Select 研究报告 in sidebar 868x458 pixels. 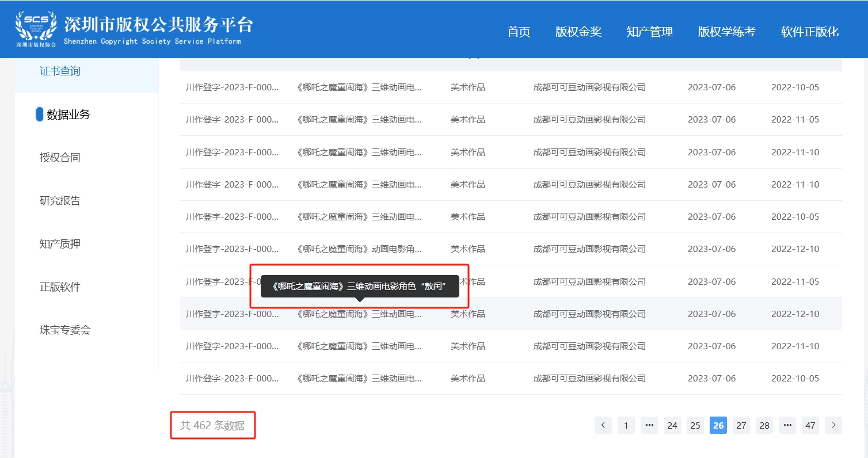point(60,201)
